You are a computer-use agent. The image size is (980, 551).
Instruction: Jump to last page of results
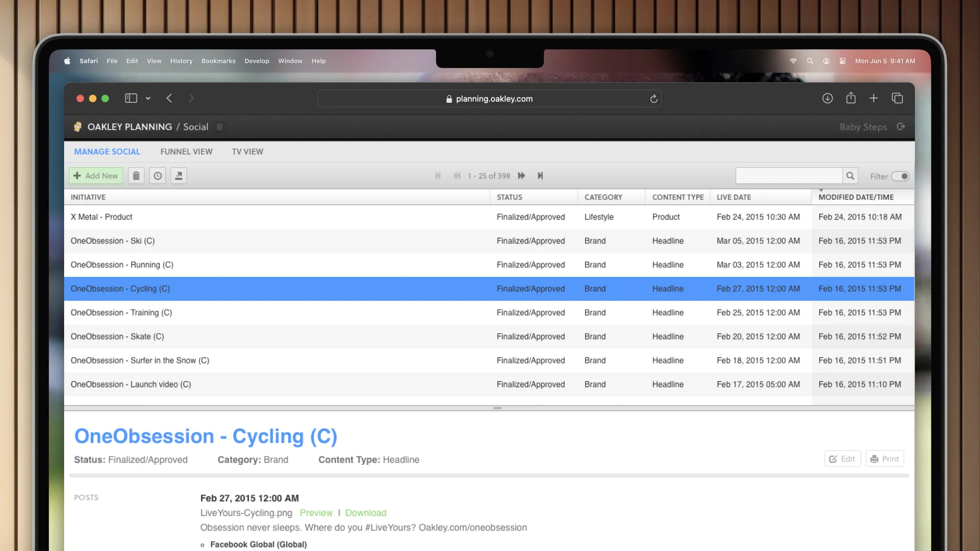pyautogui.click(x=540, y=176)
